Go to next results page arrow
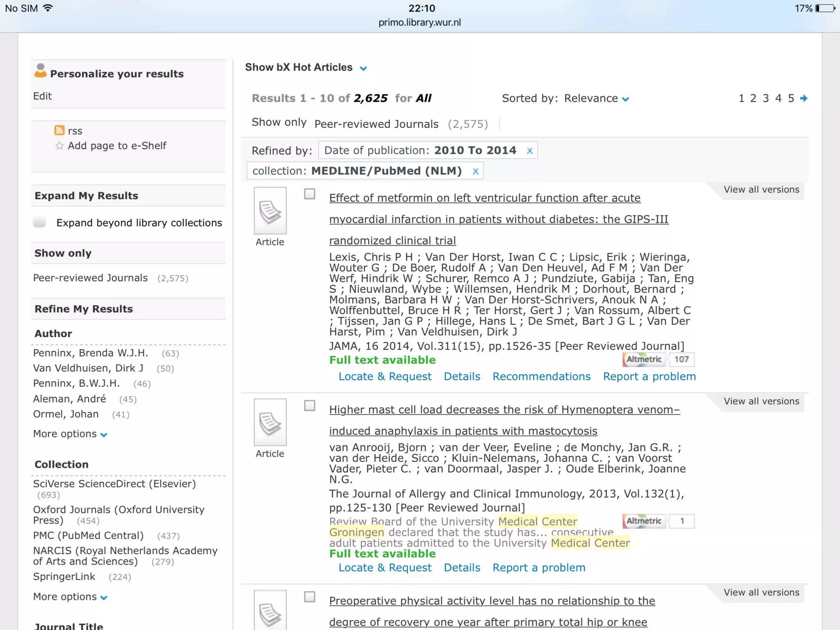 tap(804, 98)
